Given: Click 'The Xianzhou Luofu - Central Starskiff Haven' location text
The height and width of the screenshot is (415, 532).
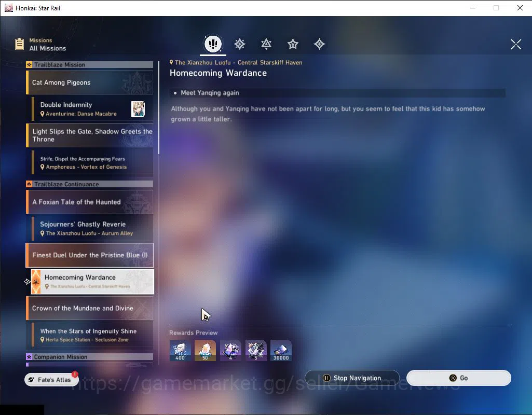Looking at the screenshot, I should tap(239, 62).
